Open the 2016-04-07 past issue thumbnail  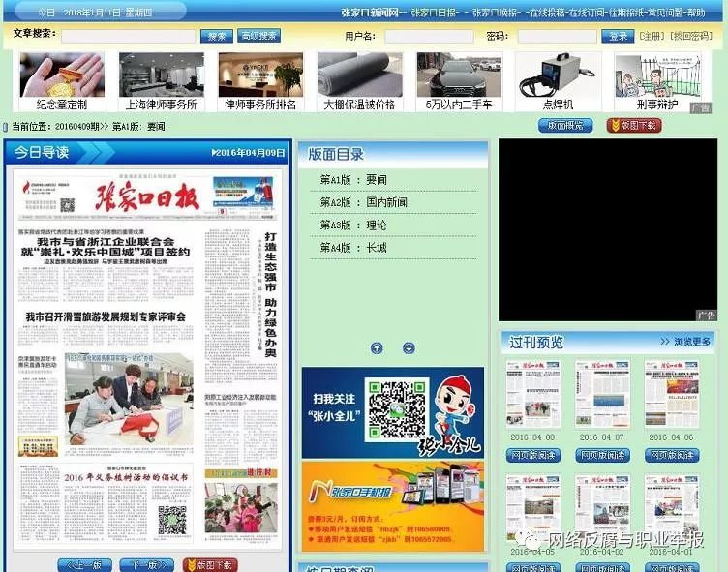602,394
